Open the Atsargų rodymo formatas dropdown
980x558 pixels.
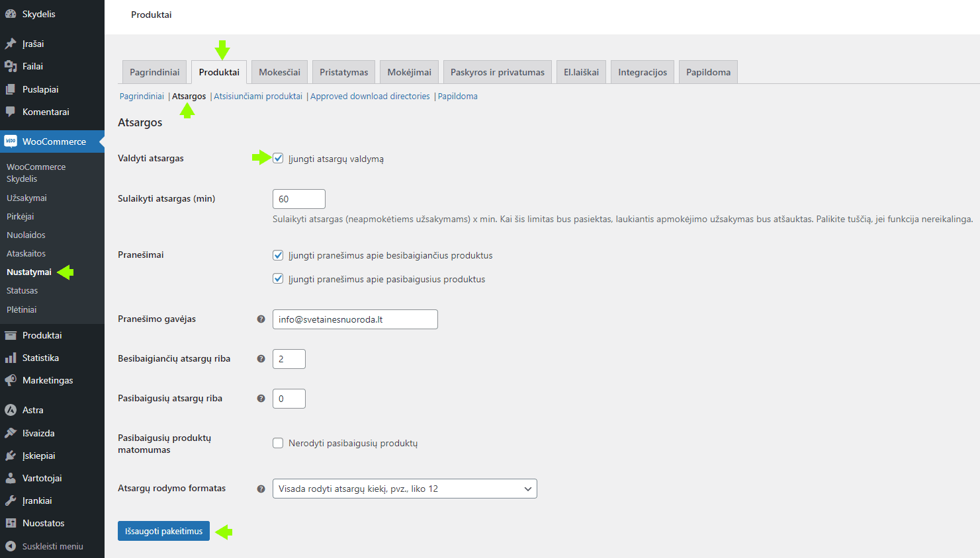click(404, 489)
